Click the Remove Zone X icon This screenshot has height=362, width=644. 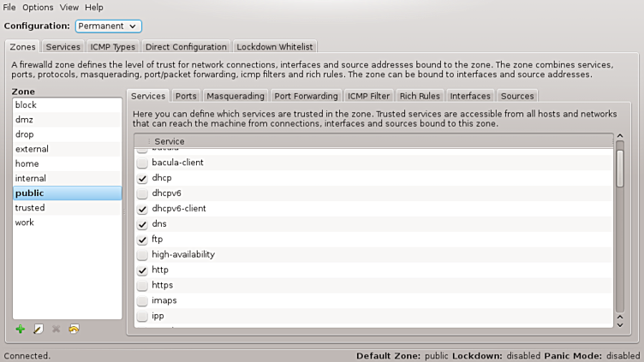(57, 329)
